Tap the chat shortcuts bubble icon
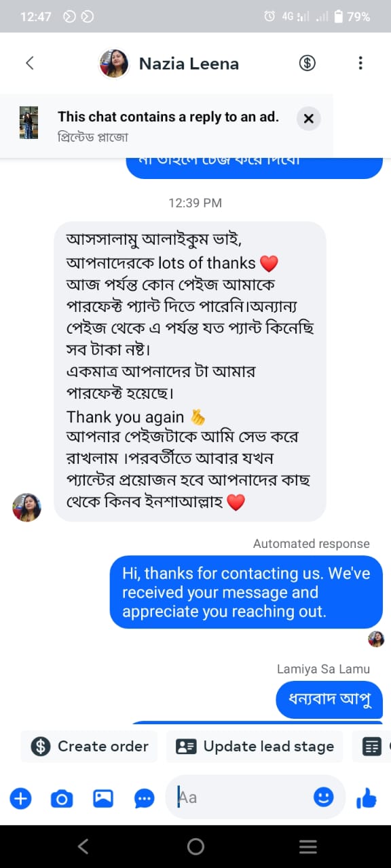Image resolution: width=391 pixels, height=868 pixels. 144,798
